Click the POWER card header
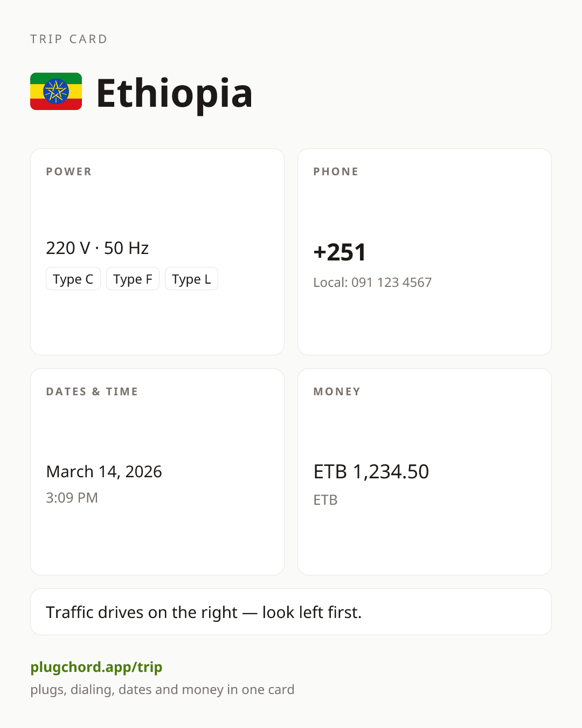This screenshot has width=582, height=728. [69, 171]
